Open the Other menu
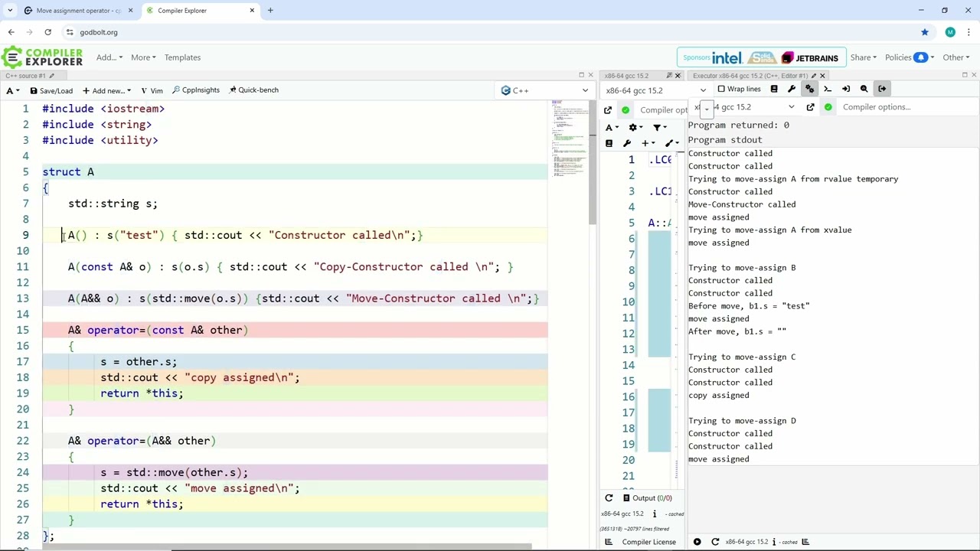This screenshot has height=551, width=980. click(x=955, y=57)
